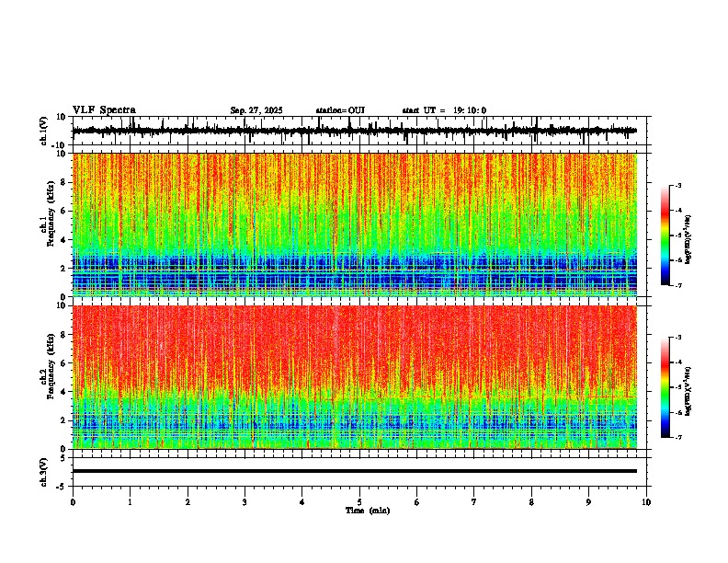Screen dimensions: 728x563
Task: Click the ch.2 spectrogram color bar
Action: [x=665, y=387]
